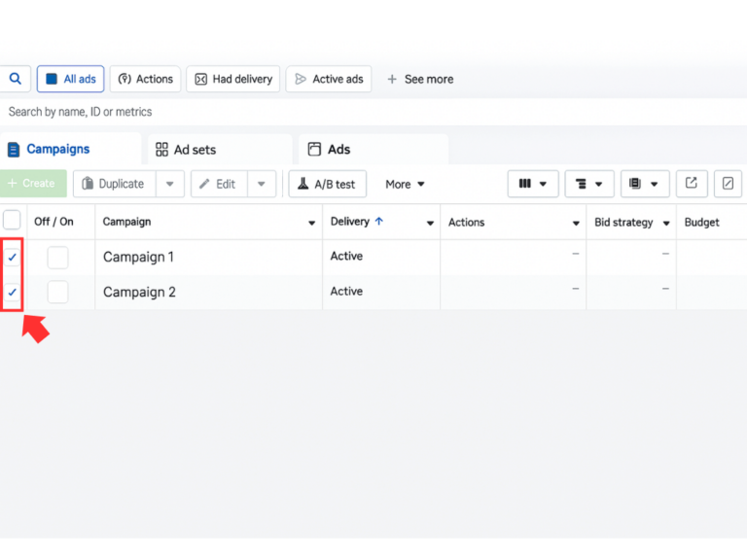Image resolution: width=747 pixels, height=560 pixels.
Task: Toggle Campaign 2 Off/On switch
Action: [57, 292]
